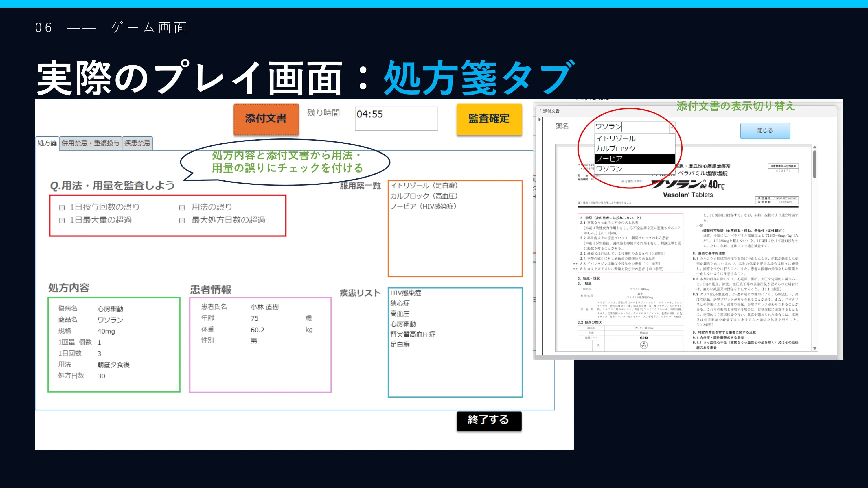Screen dimensions: 868x488
Task: Switch to the 併用禁忌・重複投与 tab
Action: (x=90, y=143)
